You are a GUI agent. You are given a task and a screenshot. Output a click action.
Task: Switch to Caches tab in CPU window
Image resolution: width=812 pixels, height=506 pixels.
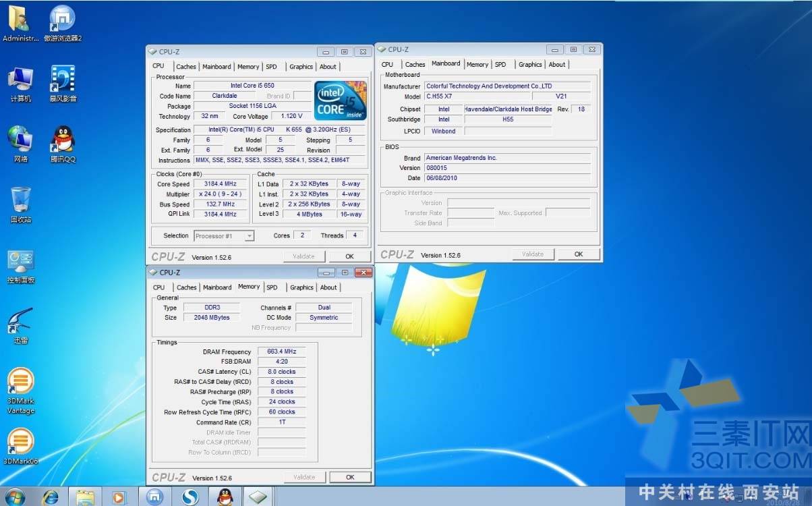coord(186,67)
